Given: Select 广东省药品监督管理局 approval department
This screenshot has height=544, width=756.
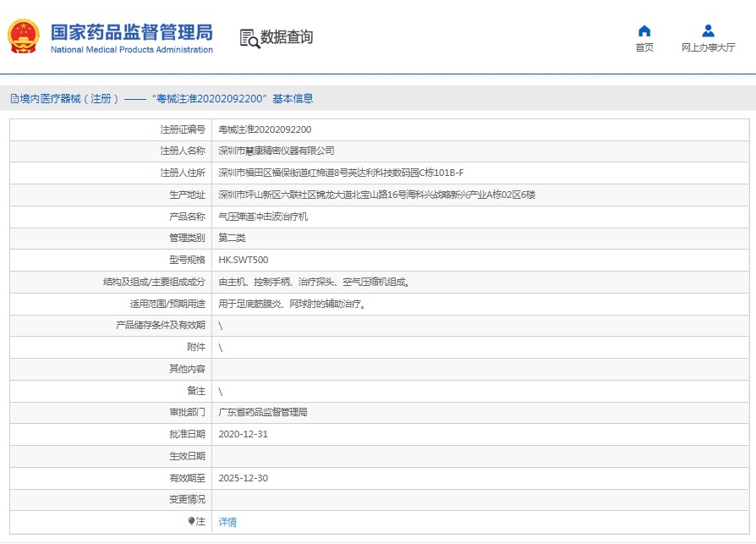Looking at the screenshot, I should (x=263, y=412).
